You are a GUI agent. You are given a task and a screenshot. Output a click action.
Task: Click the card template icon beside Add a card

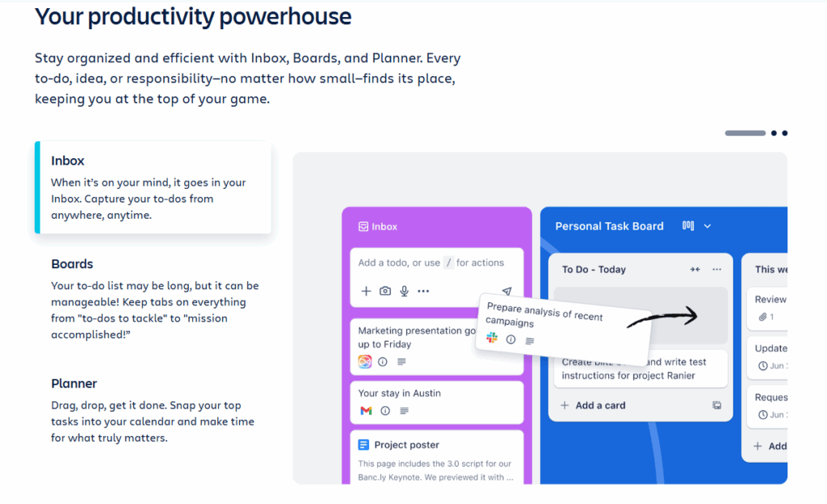(x=716, y=405)
